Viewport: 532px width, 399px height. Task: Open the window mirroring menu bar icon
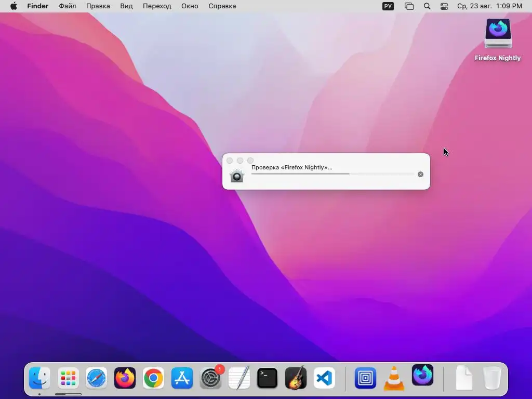[409, 6]
